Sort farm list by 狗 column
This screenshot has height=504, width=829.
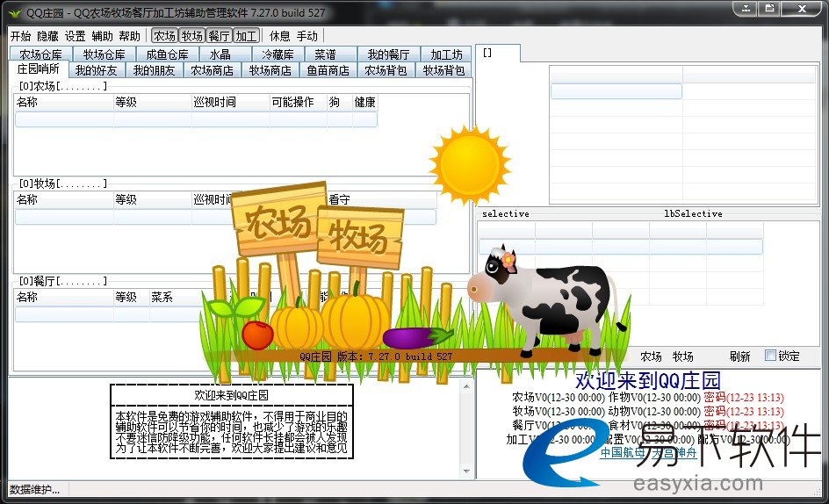340,102
